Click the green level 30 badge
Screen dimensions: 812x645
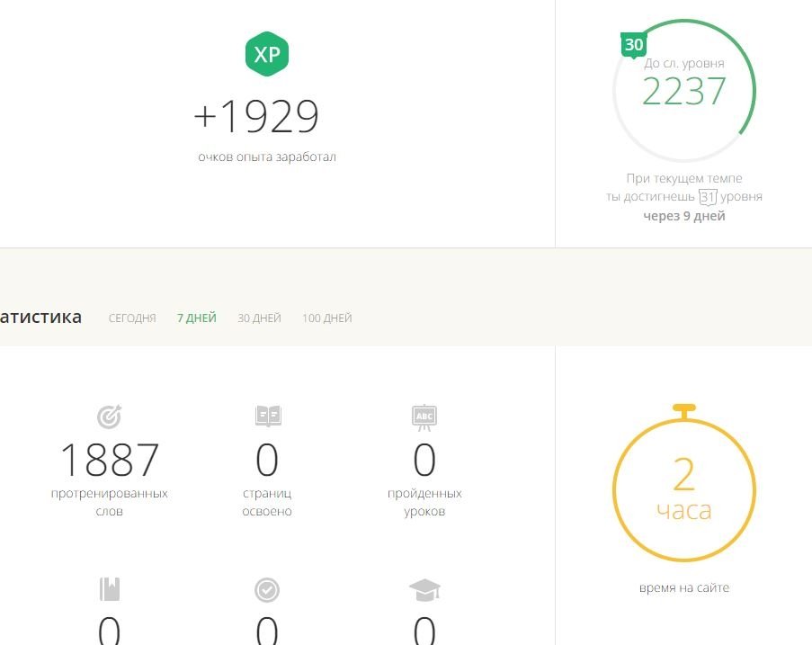(x=633, y=45)
